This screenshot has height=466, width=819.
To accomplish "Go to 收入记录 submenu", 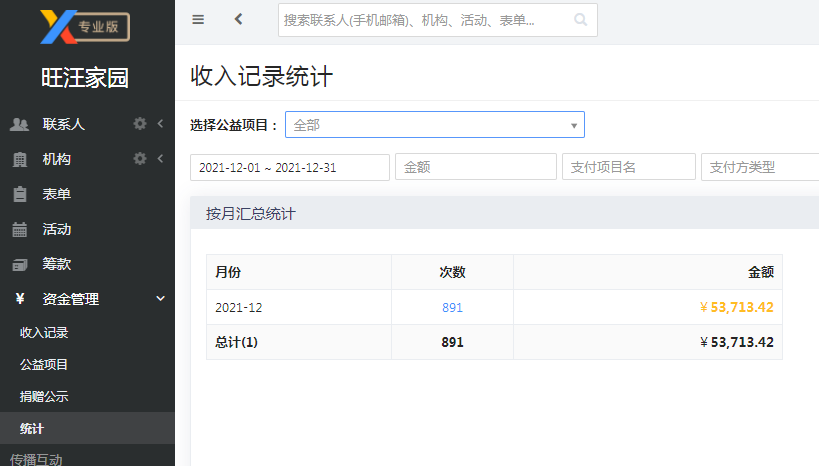I will tap(44, 333).
